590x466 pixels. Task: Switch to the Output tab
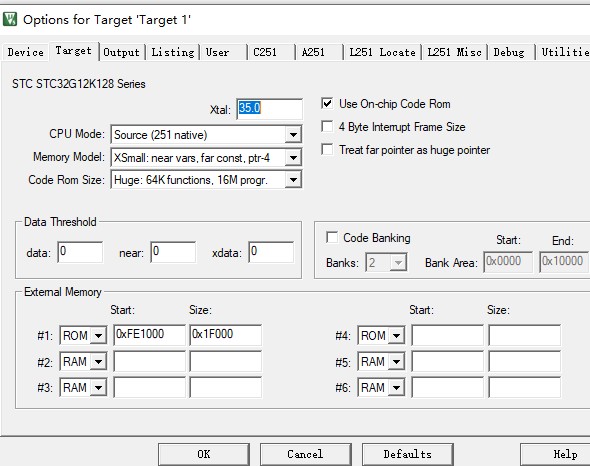coord(121,52)
